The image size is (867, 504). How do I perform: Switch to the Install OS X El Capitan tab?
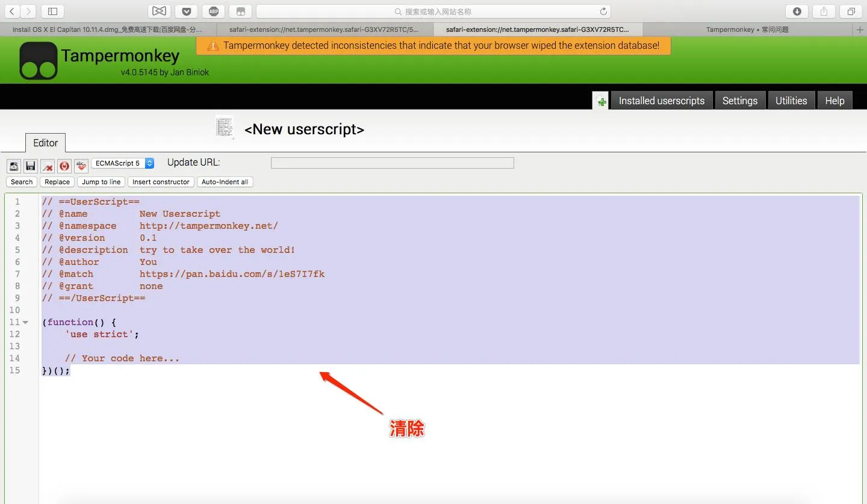[x=108, y=30]
